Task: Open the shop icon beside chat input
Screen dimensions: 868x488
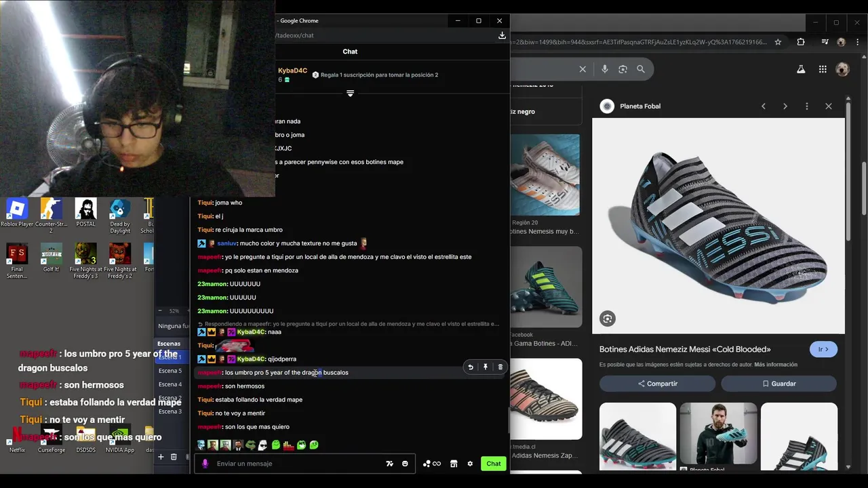Action: click(454, 464)
